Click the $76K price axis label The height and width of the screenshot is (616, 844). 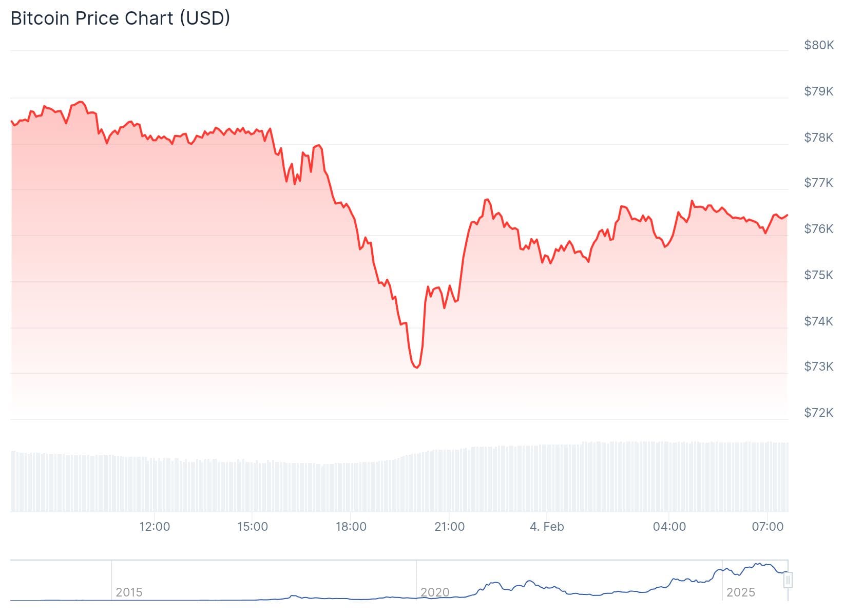(x=819, y=229)
